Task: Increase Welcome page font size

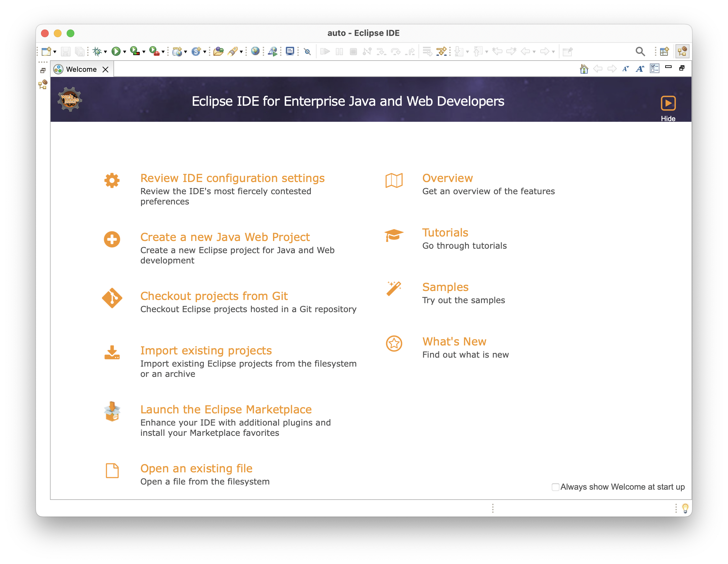Action: [x=640, y=69]
